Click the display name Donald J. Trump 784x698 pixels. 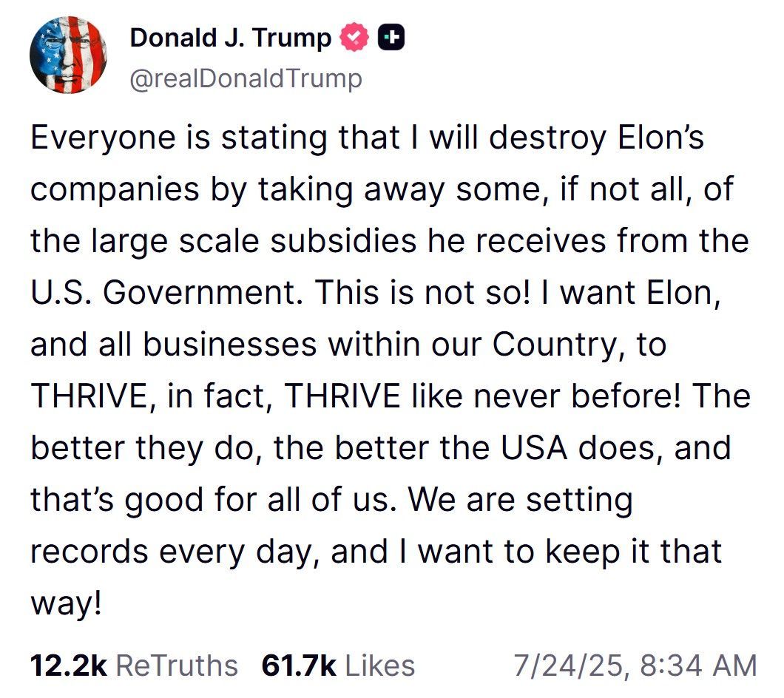(x=231, y=38)
